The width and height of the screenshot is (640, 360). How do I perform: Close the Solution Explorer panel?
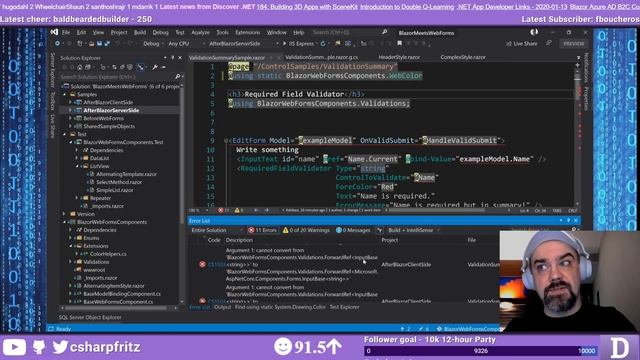180,58
